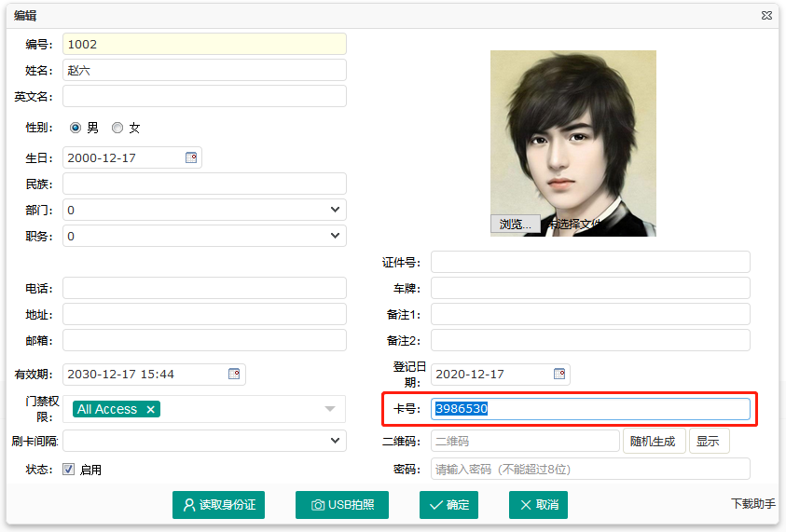Image resolution: width=786 pixels, height=532 pixels.
Task: Open the 下载助手 download helper link
Action: point(753,503)
